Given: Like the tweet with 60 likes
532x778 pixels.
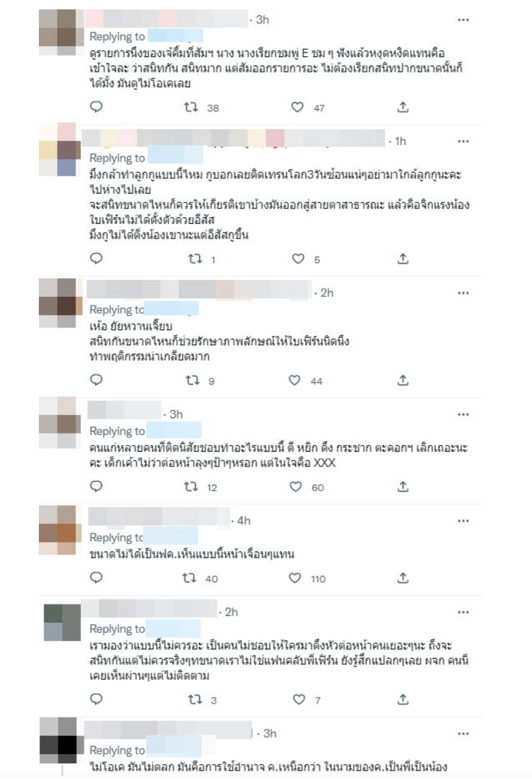Looking at the screenshot, I should pyautogui.click(x=295, y=487).
